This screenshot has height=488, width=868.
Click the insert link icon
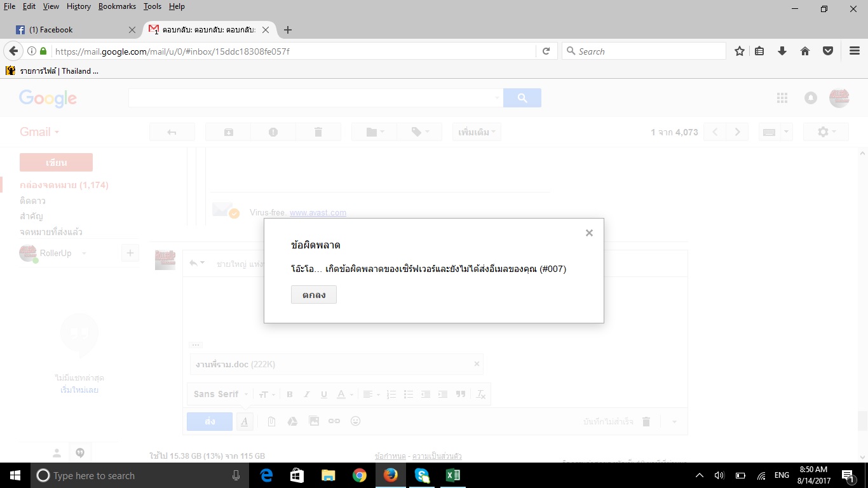[334, 421]
